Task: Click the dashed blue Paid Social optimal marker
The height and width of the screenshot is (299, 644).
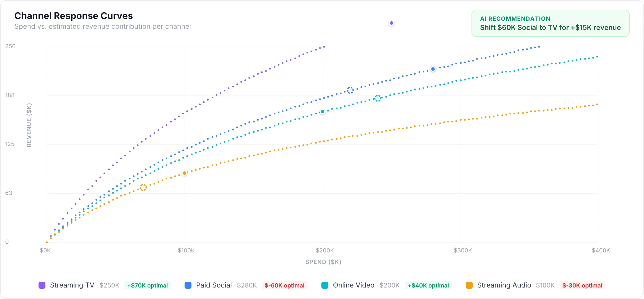Action: (350, 90)
